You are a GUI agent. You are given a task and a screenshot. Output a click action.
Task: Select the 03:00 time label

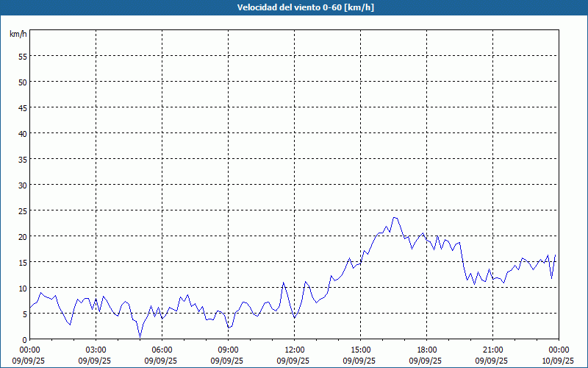point(96,350)
